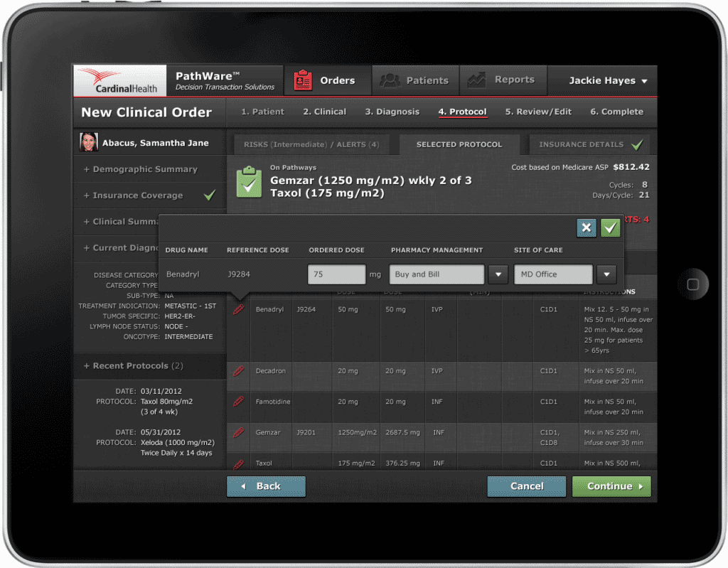Click the ordered dose field showing 75
Image resolution: width=728 pixels, height=568 pixels.
(x=336, y=274)
